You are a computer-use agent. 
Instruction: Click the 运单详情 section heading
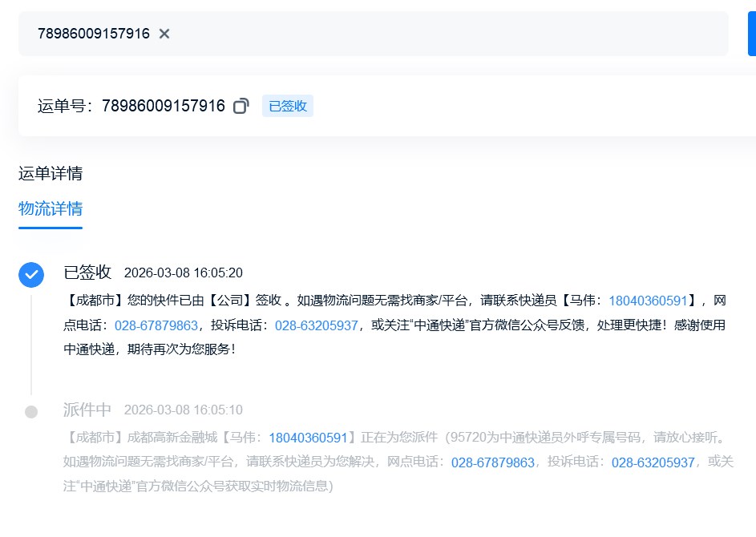click(x=51, y=174)
